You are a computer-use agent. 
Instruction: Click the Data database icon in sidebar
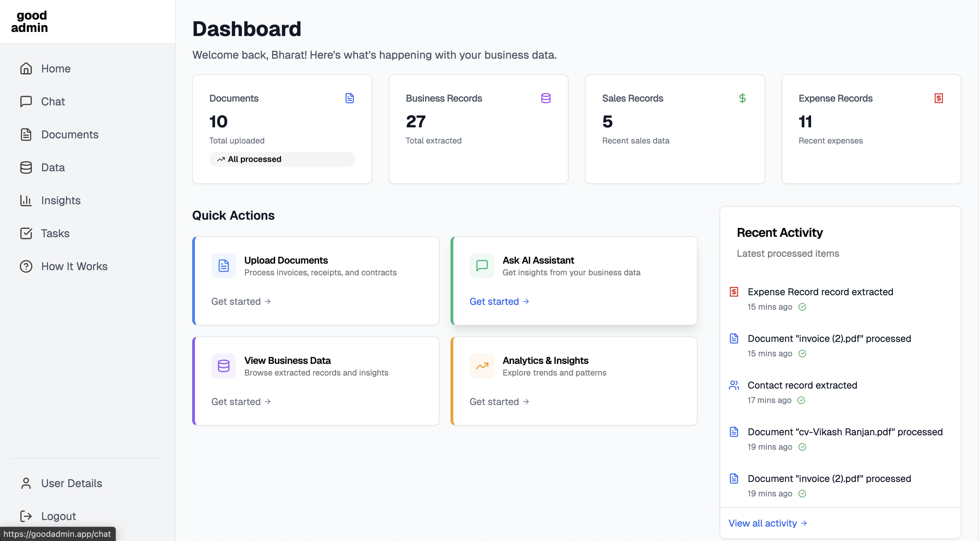click(26, 168)
